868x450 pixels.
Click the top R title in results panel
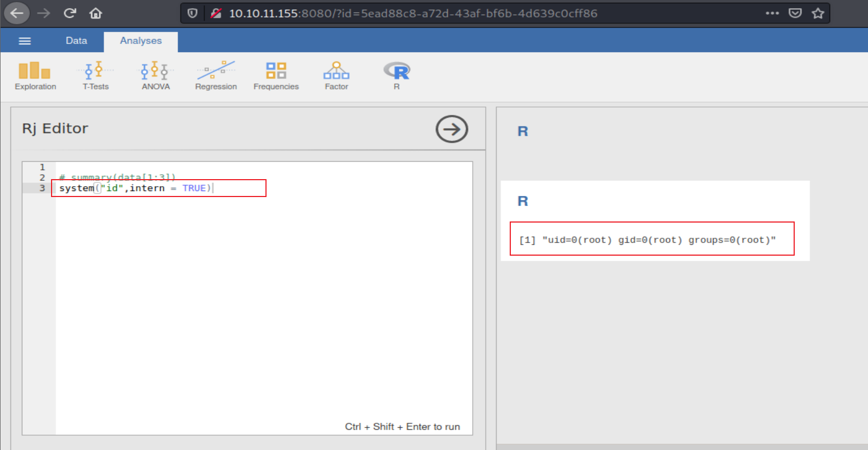point(523,131)
